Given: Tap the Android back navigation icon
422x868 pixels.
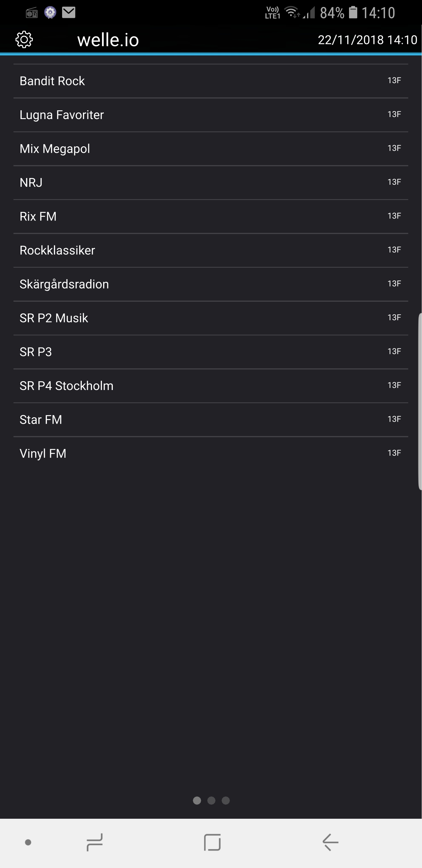Looking at the screenshot, I should click(x=330, y=842).
